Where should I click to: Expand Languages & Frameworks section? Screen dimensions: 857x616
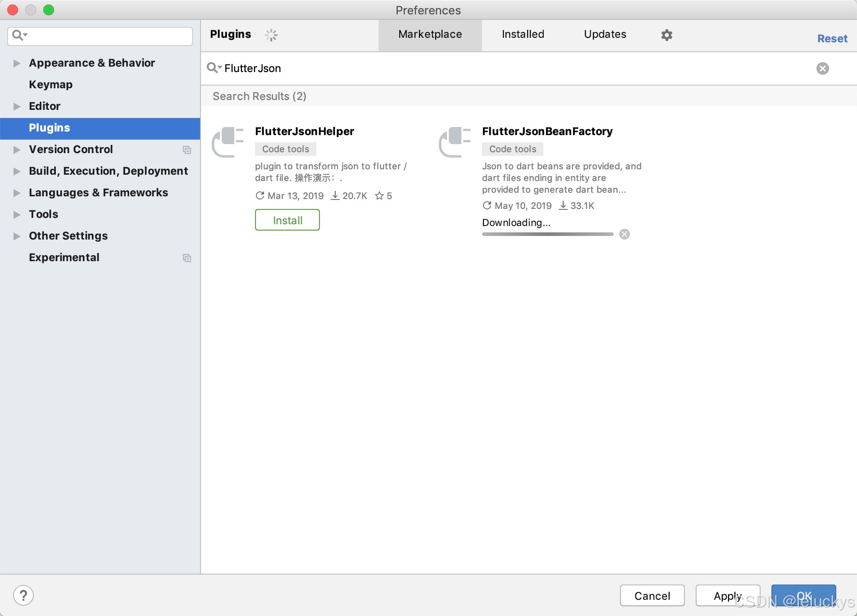(x=17, y=193)
